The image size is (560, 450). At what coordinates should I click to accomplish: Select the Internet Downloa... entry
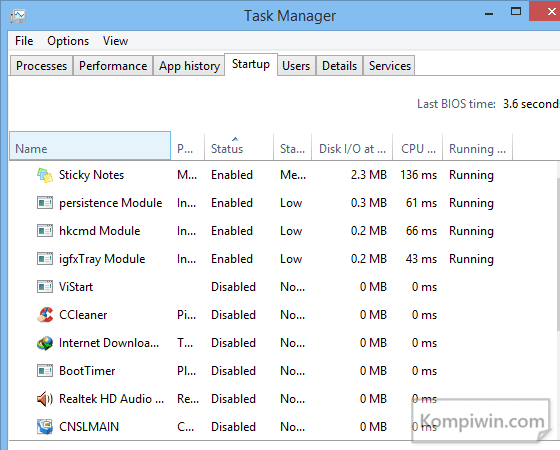click(109, 343)
